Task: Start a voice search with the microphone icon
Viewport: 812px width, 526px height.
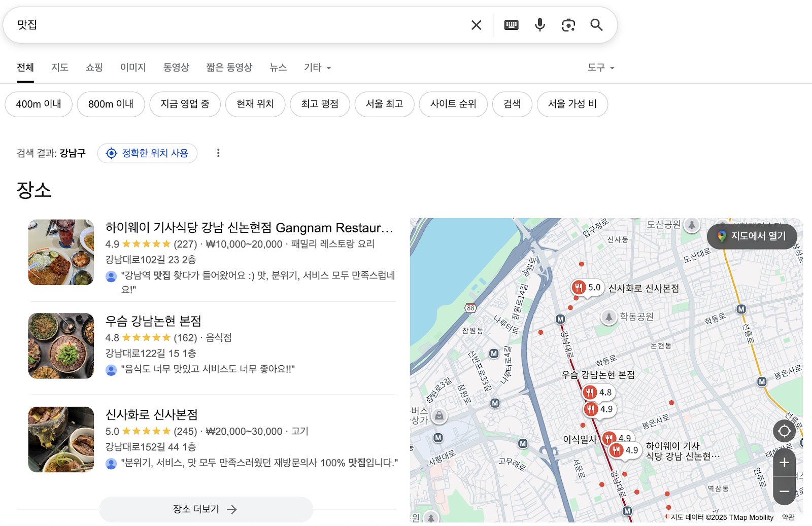Action: [x=539, y=24]
